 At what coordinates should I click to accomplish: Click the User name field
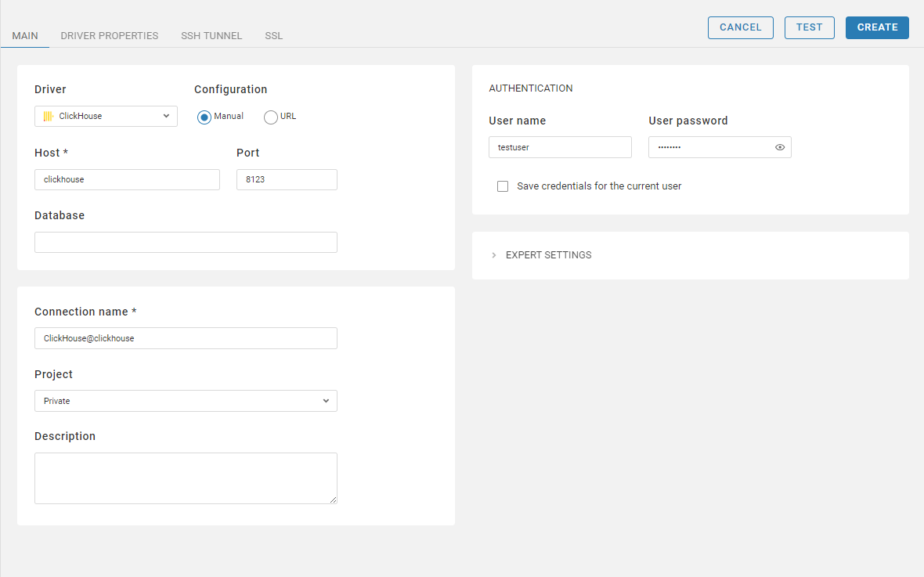[560, 147]
